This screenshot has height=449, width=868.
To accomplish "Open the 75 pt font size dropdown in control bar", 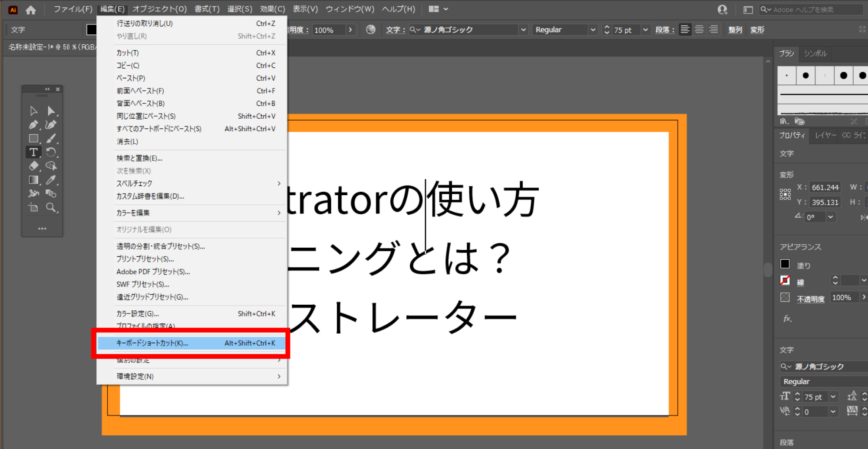I will tap(645, 30).
